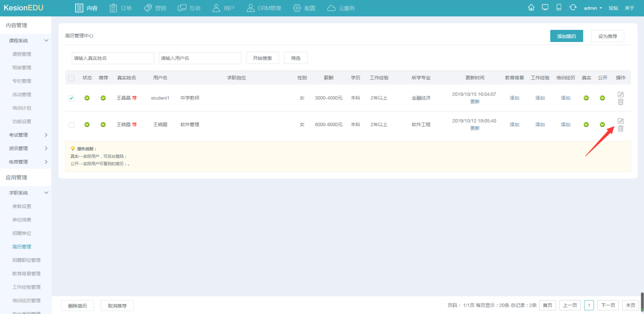The width and height of the screenshot is (644, 314).
Task: Open the 营销 top menu
Action: point(155,8)
